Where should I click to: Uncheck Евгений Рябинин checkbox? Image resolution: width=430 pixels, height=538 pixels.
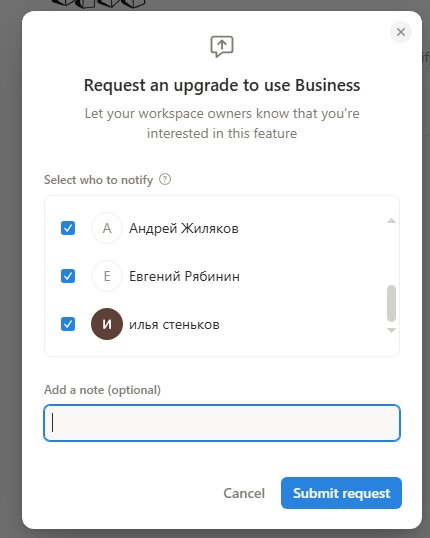(x=68, y=276)
